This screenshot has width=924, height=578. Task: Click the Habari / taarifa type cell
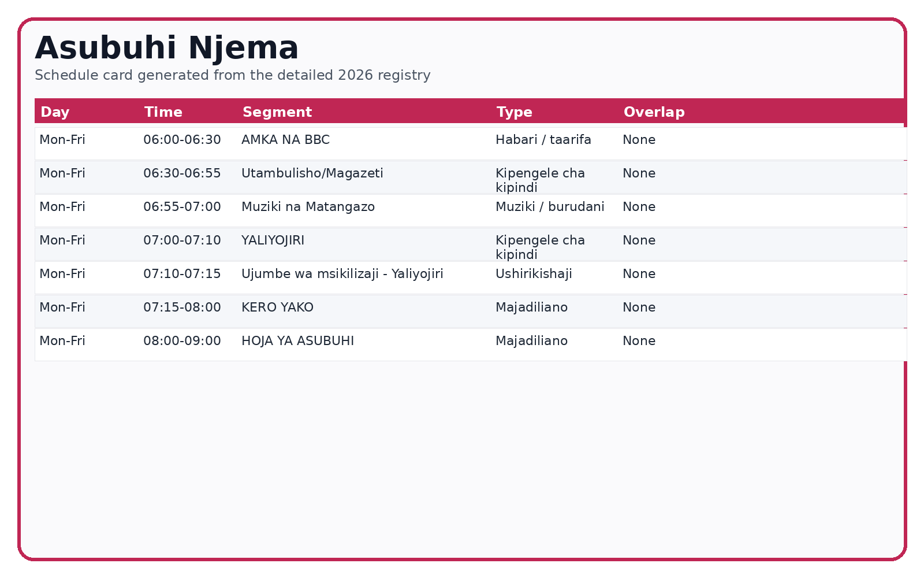pos(543,140)
